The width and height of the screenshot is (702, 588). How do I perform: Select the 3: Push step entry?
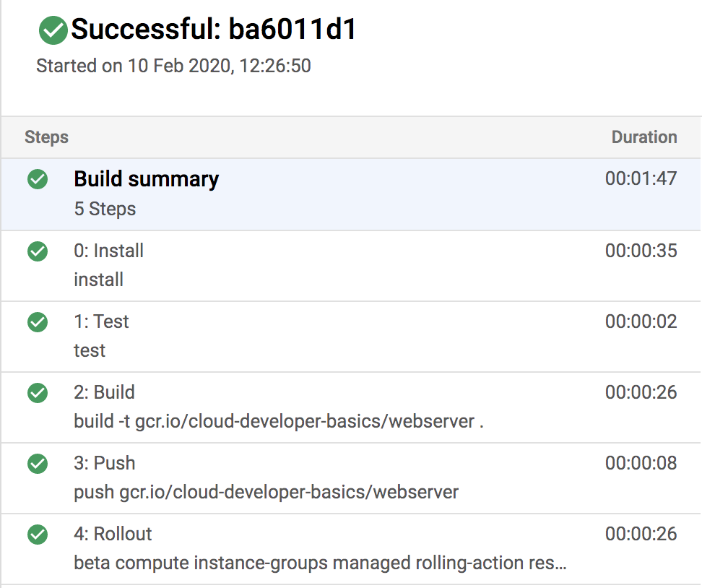click(103, 464)
